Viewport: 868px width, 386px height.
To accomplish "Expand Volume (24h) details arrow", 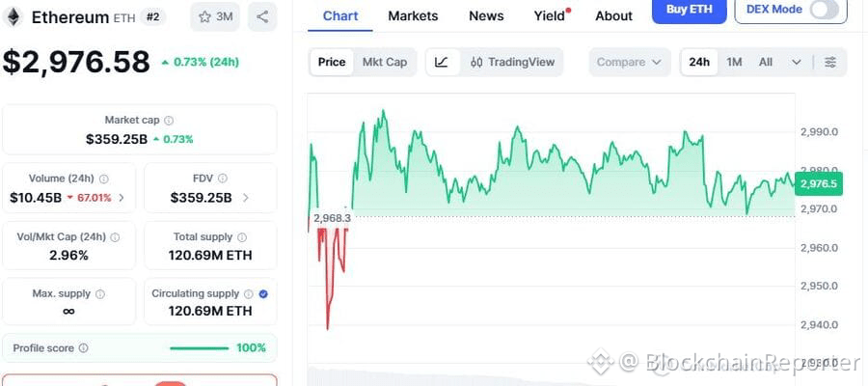I will coord(121,198).
